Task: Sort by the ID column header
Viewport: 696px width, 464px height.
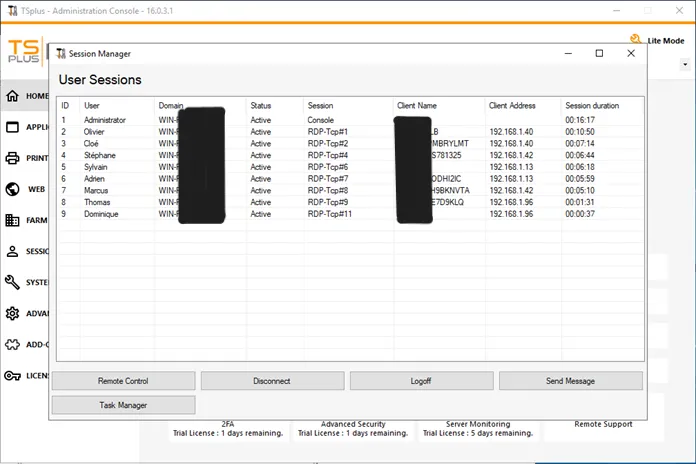Action: (x=65, y=106)
